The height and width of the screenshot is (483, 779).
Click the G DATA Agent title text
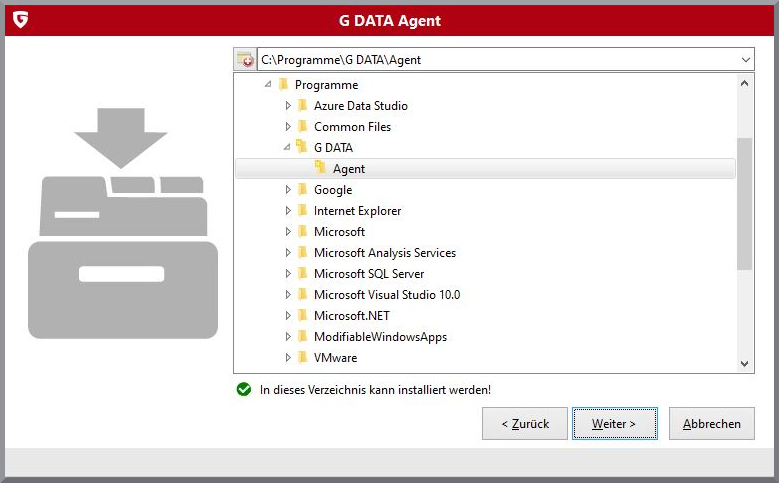point(390,20)
